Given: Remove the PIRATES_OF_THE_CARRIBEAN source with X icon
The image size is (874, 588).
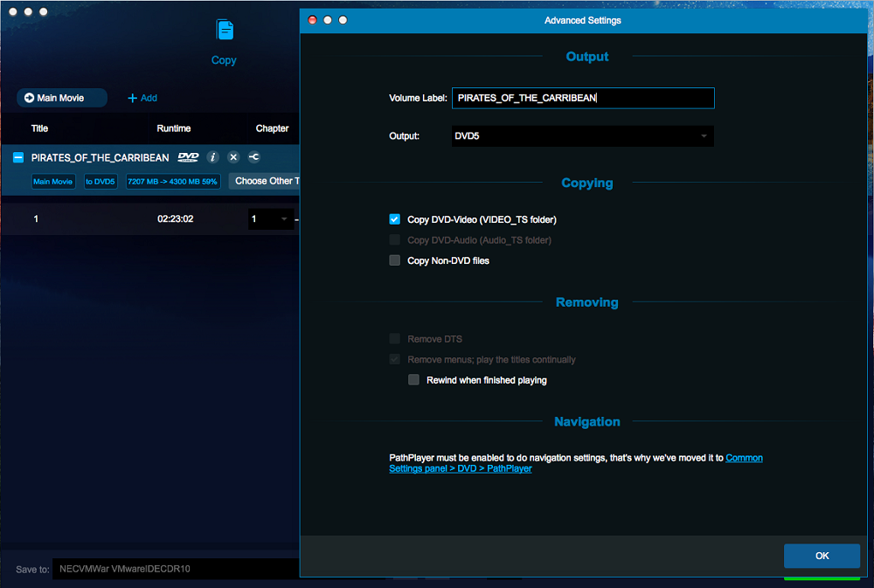Looking at the screenshot, I should pos(233,157).
